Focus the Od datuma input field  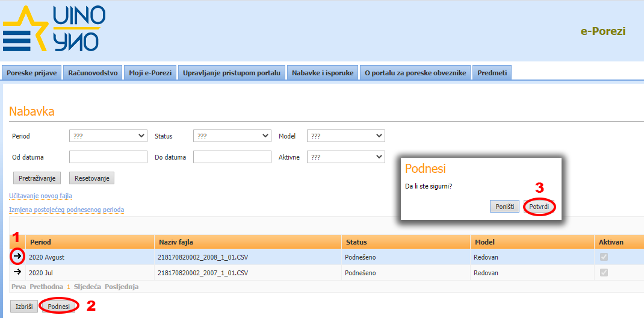[x=108, y=157]
